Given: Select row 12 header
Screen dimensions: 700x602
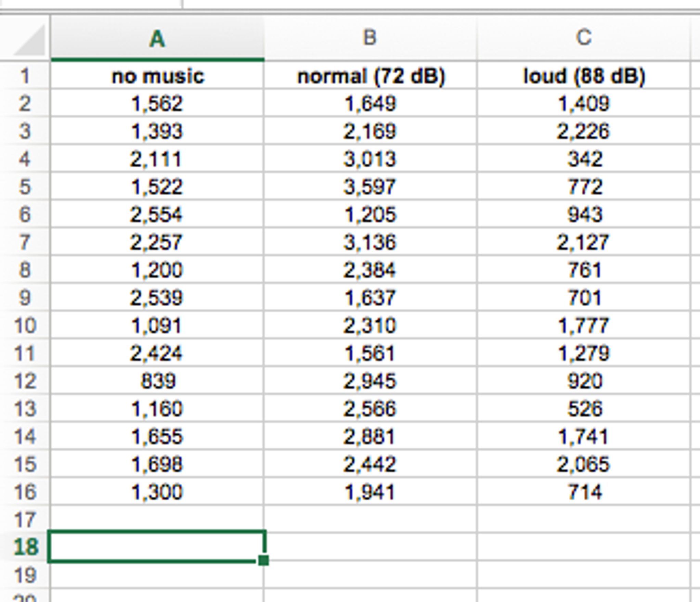Looking at the screenshot, I should point(25,381).
